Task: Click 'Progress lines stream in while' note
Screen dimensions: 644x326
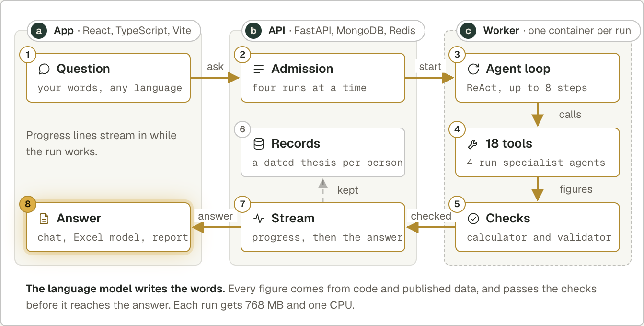Action: click(x=101, y=136)
